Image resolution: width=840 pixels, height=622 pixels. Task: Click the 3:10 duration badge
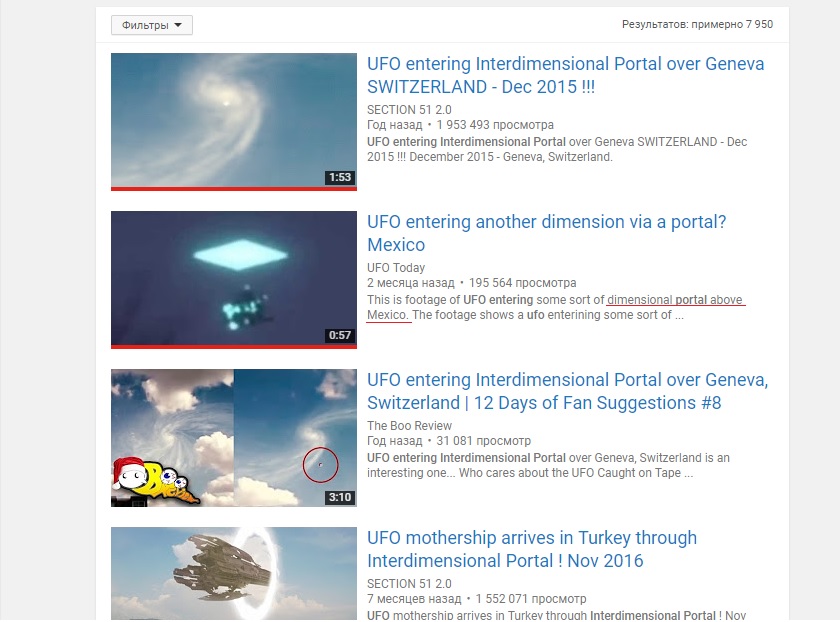pos(340,497)
